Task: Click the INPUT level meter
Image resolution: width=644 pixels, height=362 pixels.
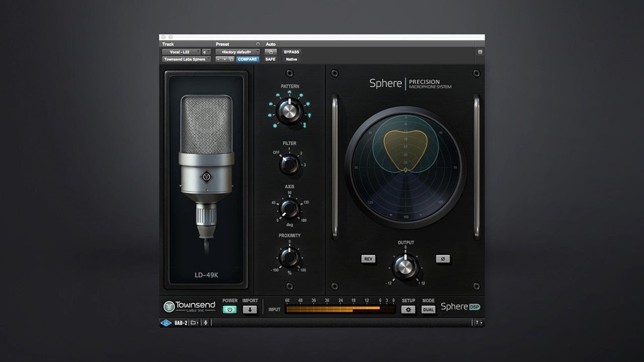Action: [340, 309]
